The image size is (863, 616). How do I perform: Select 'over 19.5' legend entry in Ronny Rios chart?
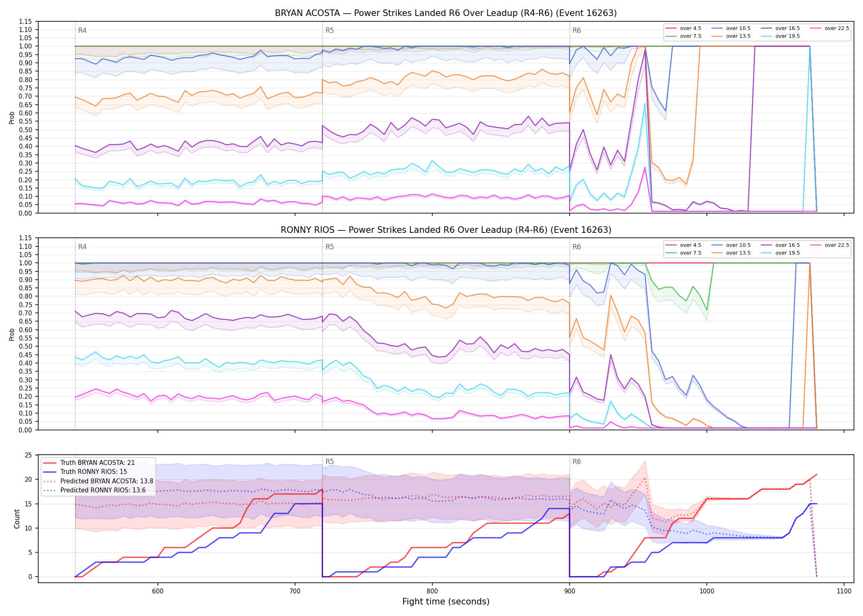(780, 253)
